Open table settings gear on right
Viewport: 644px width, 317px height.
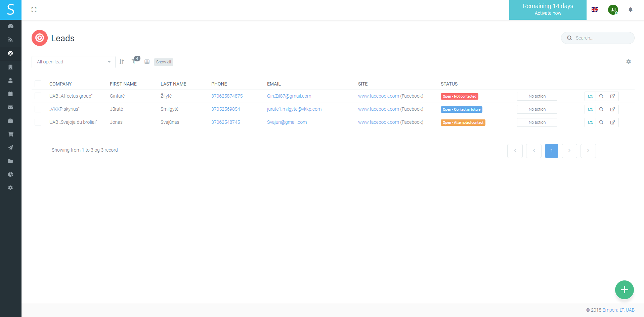pos(629,62)
